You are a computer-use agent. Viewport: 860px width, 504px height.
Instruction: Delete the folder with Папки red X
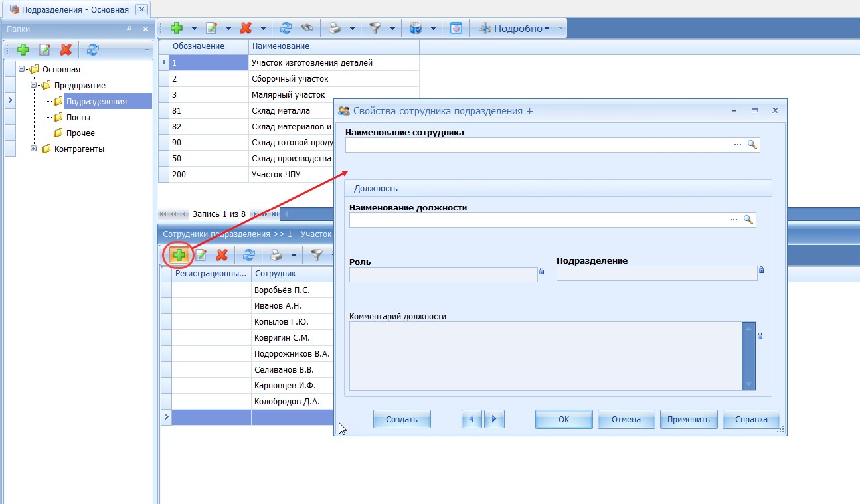click(66, 50)
